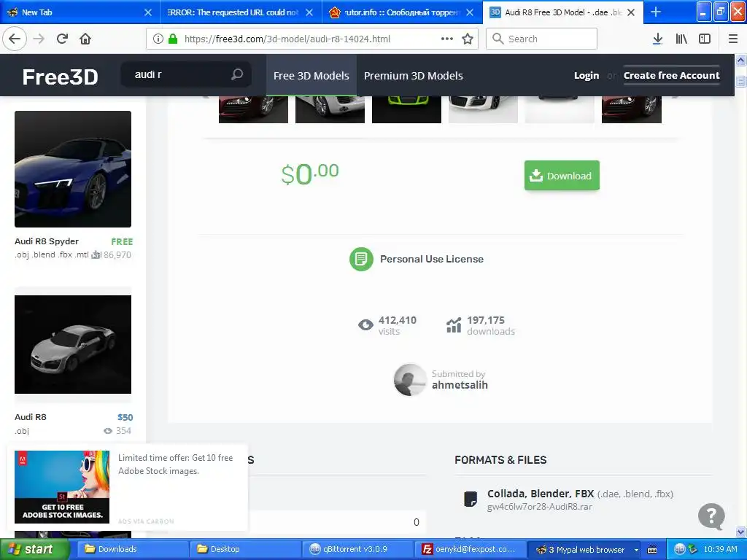Open the browser downloads arrow
The image size is (747, 560).
tap(657, 39)
